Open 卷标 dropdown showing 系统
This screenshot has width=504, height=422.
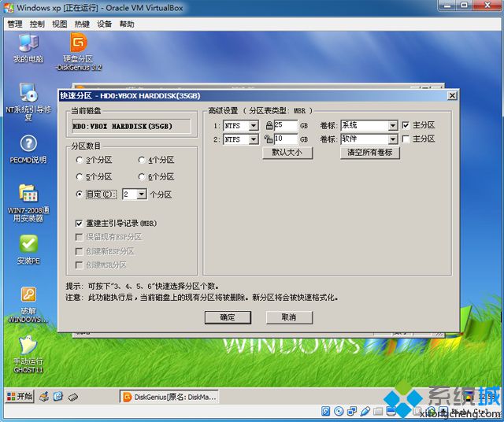pyautogui.click(x=393, y=125)
